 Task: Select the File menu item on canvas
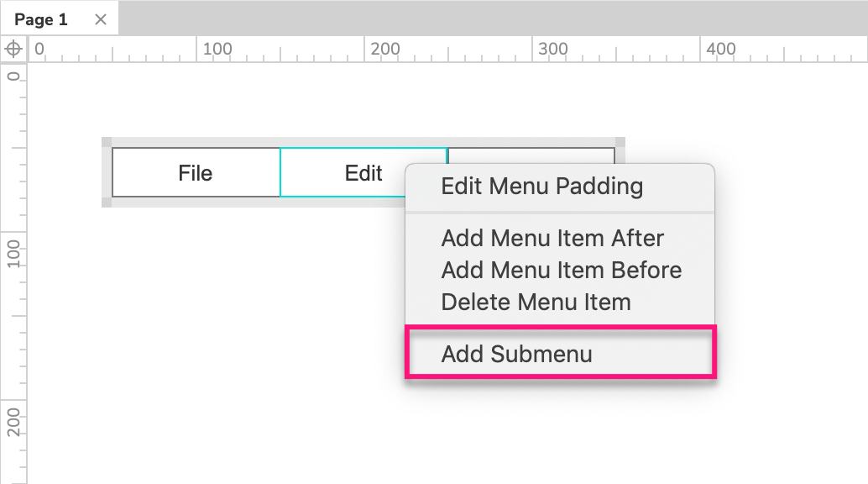(x=196, y=173)
